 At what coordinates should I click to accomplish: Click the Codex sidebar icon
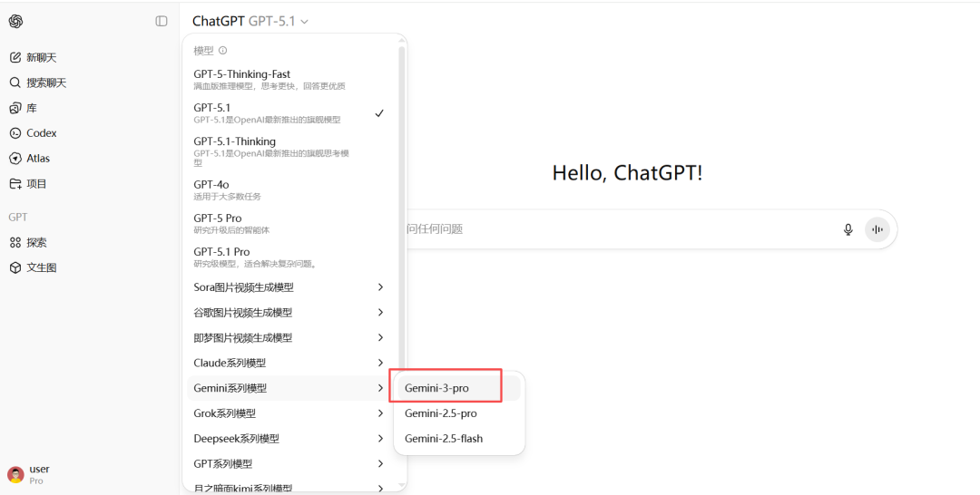[15, 133]
